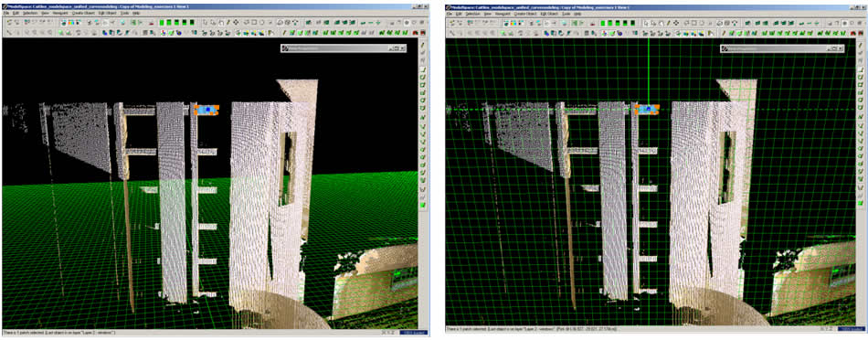Open the Edit Object menu in left window

pos(108,13)
